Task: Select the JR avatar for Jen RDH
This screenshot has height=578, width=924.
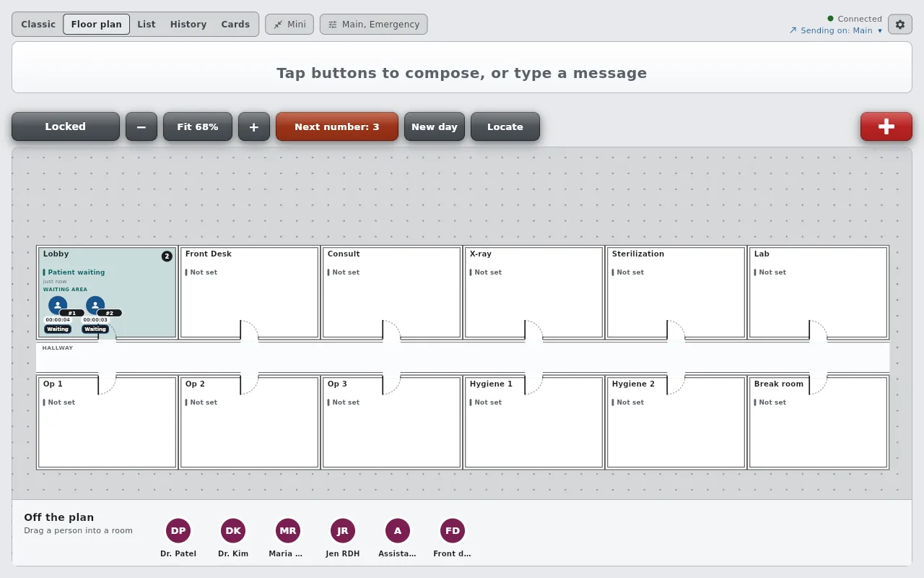Action: (x=343, y=530)
